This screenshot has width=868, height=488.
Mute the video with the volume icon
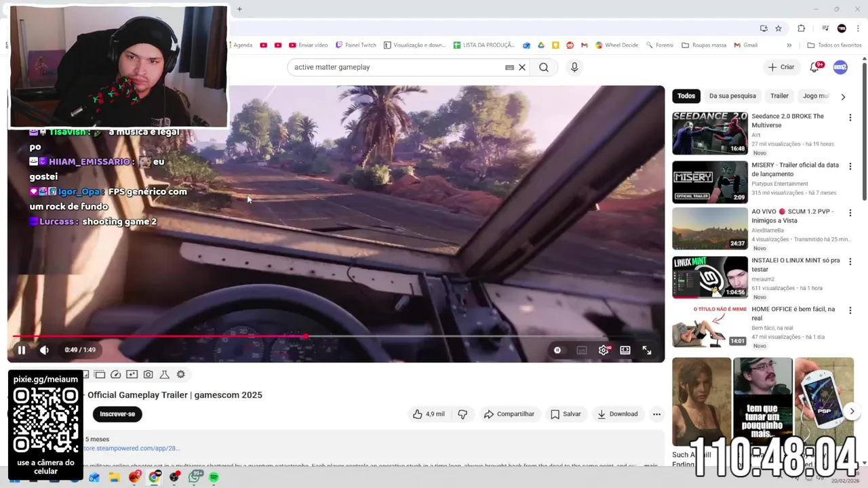click(44, 350)
